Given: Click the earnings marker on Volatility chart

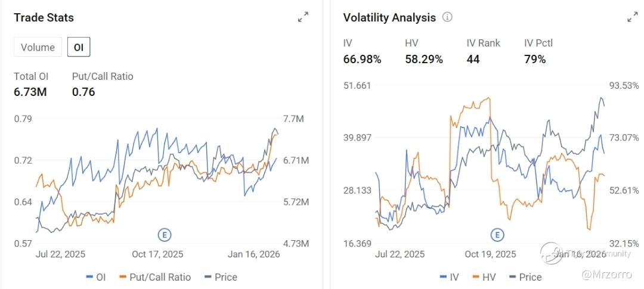Looking at the screenshot, I should (x=497, y=233).
